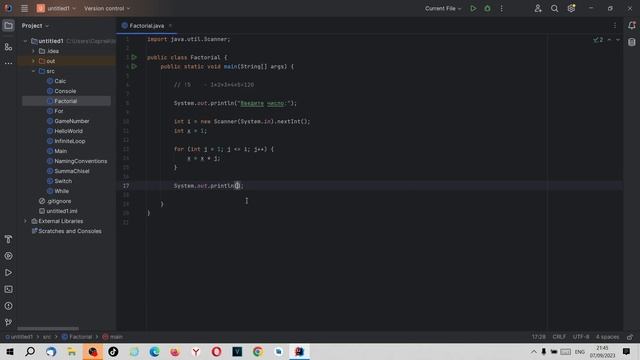
Task: Collapse the untitled1 root tree node
Action: click(x=25, y=41)
